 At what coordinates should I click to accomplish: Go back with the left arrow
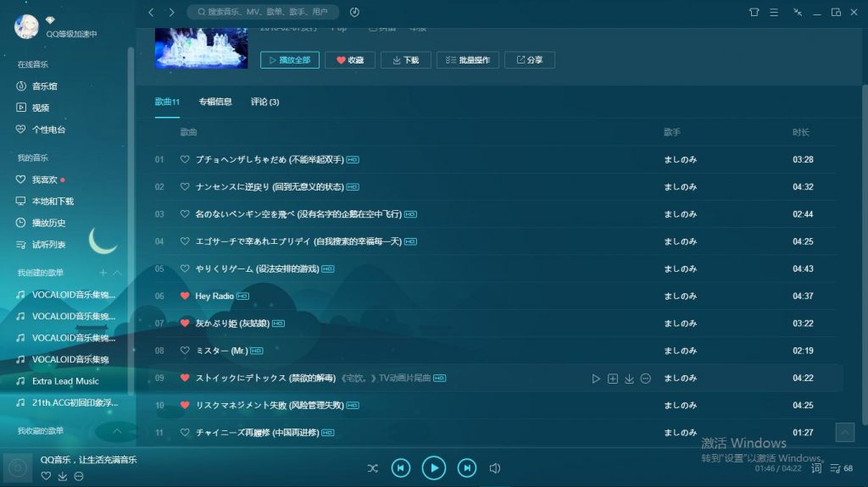[x=151, y=12]
